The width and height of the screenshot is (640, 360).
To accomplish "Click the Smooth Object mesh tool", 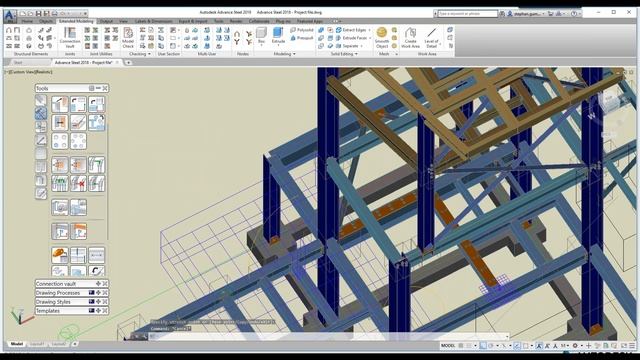I will (382, 38).
